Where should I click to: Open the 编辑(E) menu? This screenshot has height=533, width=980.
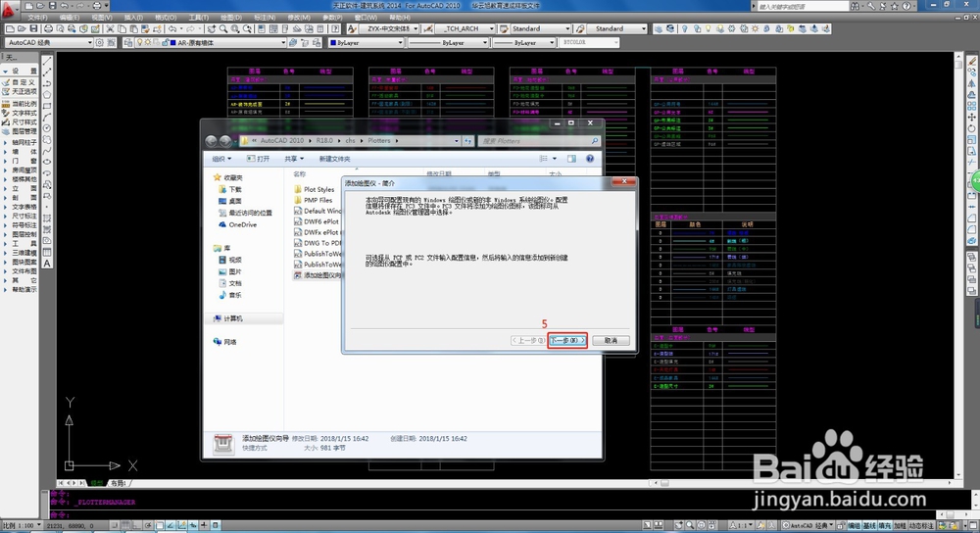click(70, 18)
